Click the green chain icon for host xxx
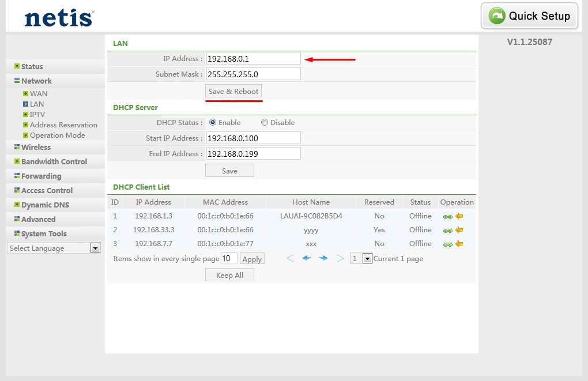 pyautogui.click(x=447, y=244)
